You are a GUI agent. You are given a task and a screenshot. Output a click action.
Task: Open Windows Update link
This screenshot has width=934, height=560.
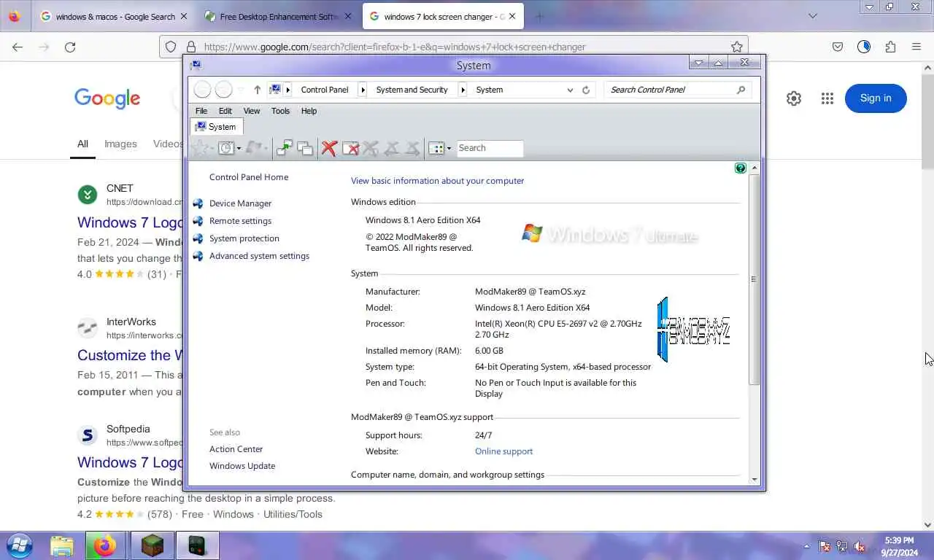pos(242,466)
